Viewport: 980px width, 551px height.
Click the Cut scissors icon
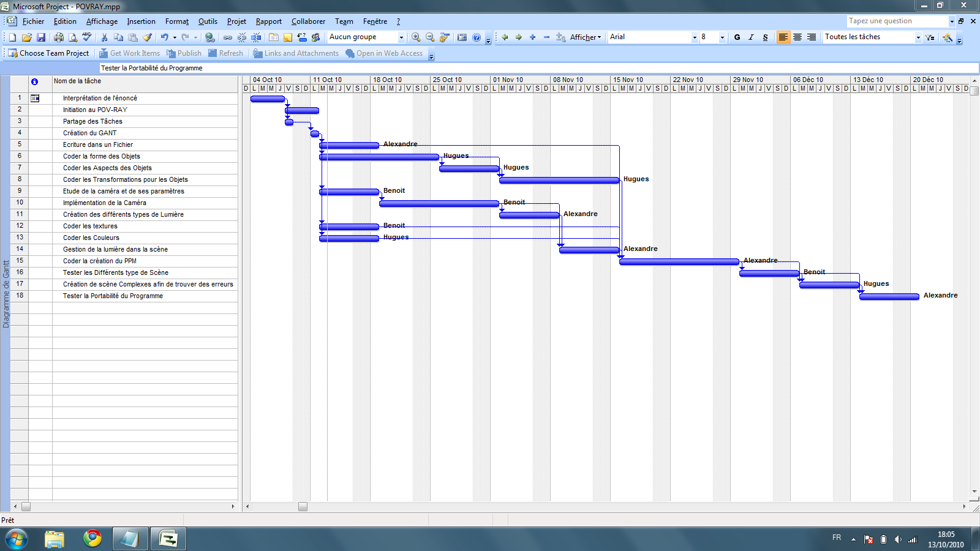tap(104, 37)
